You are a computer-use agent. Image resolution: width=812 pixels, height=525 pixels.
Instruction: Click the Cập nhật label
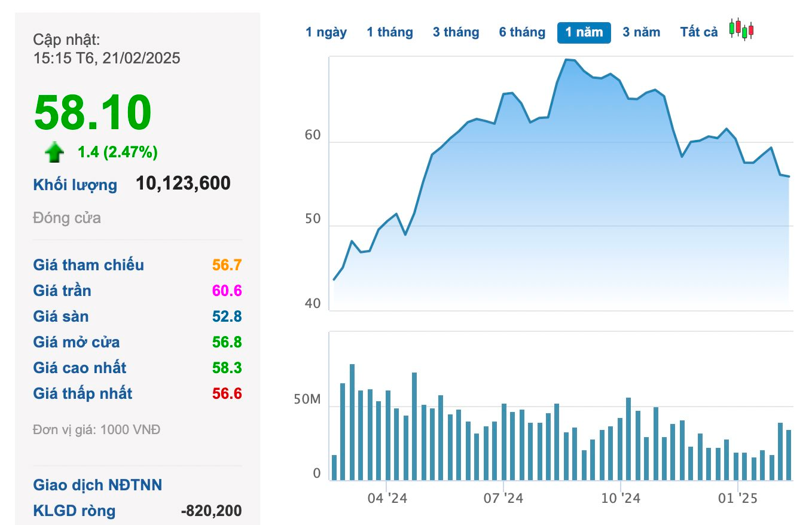point(66,39)
